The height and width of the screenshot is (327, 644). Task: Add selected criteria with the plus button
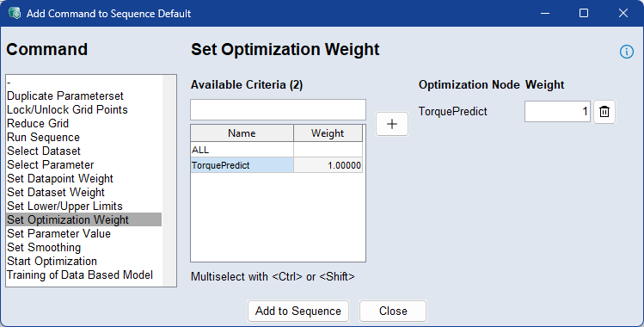(392, 124)
